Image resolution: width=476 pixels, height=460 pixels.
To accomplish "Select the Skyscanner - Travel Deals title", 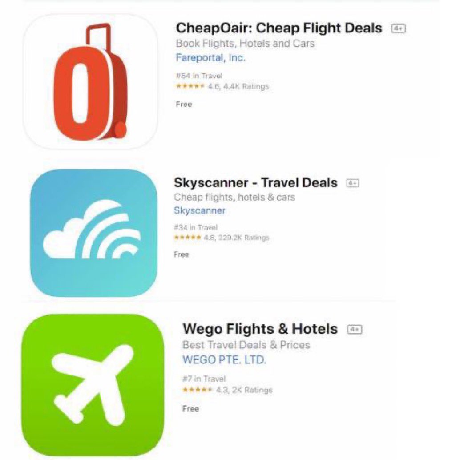I will (256, 183).
